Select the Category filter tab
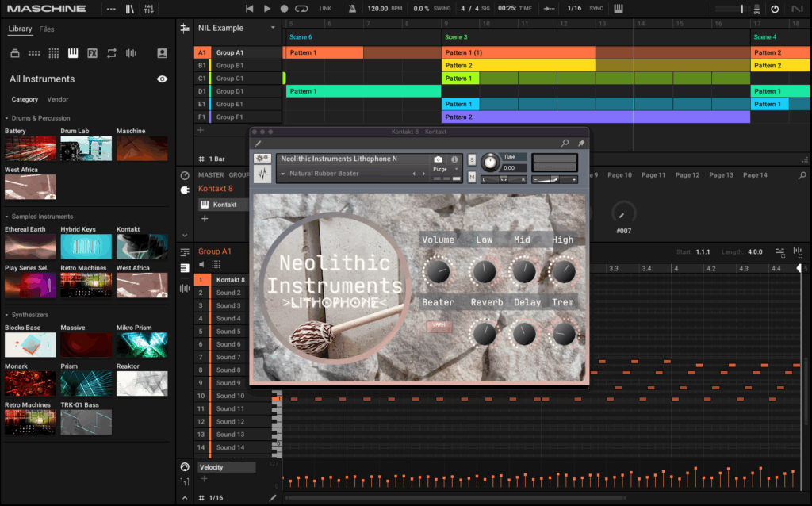 (25, 99)
